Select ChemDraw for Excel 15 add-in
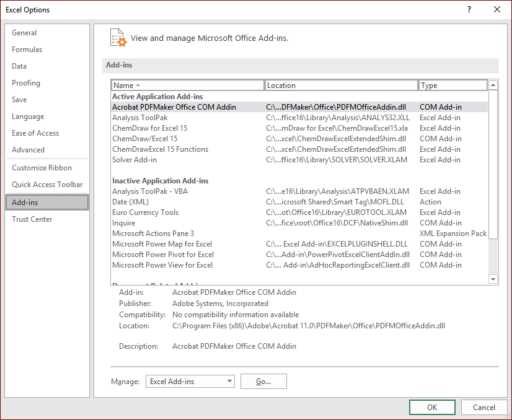The height and width of the screenshot is (420, 512). click(299, 128)
